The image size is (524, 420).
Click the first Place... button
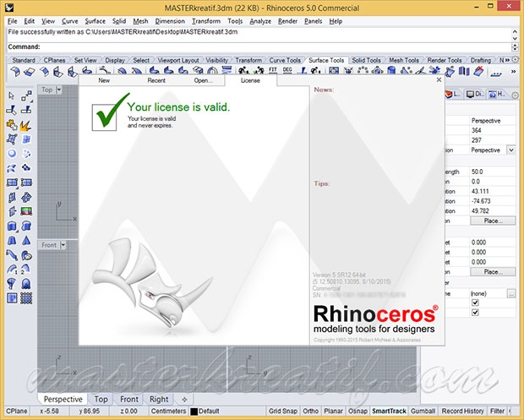point(493,221)
